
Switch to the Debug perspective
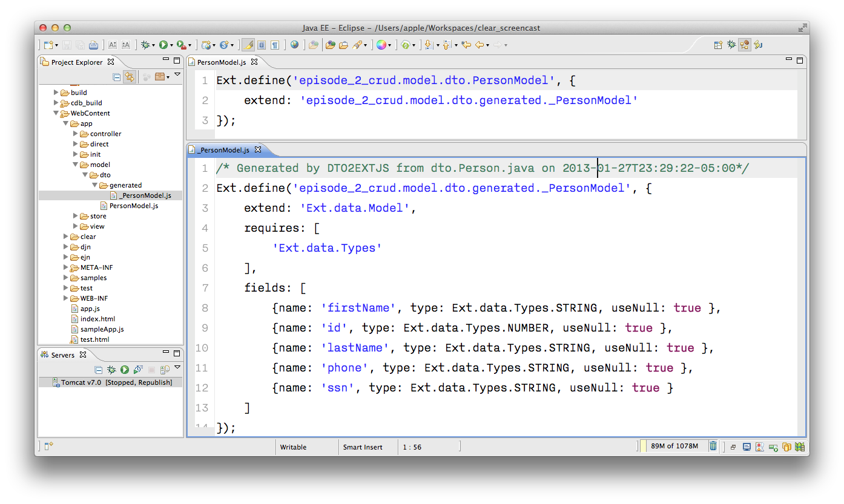click(731, 45)
